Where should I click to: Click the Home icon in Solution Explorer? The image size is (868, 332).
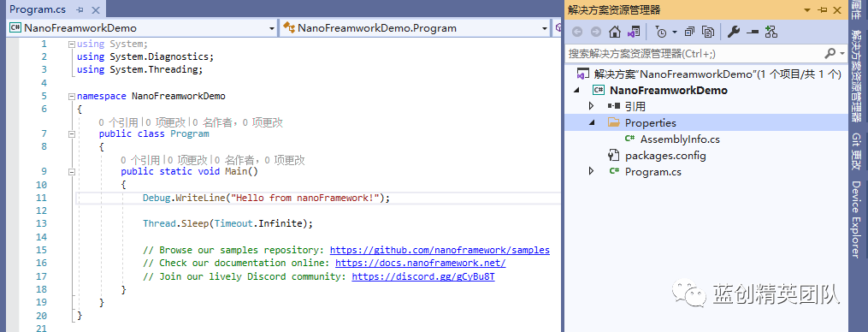615,33
